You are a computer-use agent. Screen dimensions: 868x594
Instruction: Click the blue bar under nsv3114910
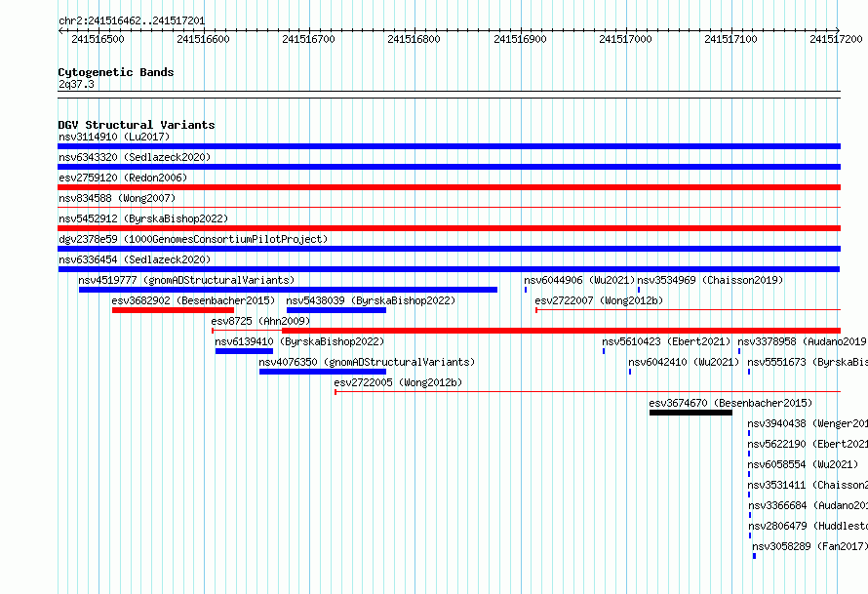449,146
